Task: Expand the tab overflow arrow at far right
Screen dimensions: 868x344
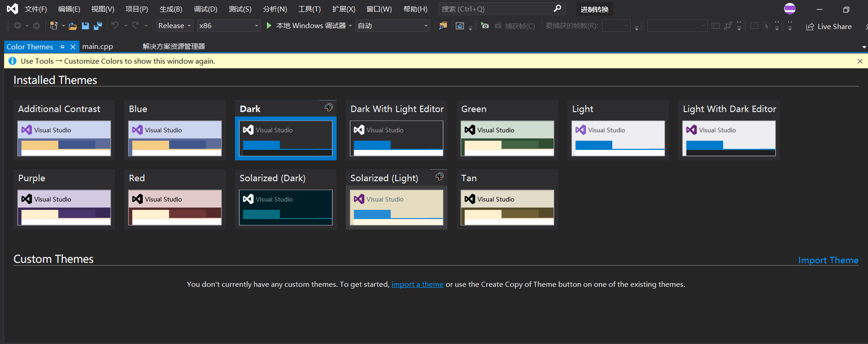Action: coord(864,47)
